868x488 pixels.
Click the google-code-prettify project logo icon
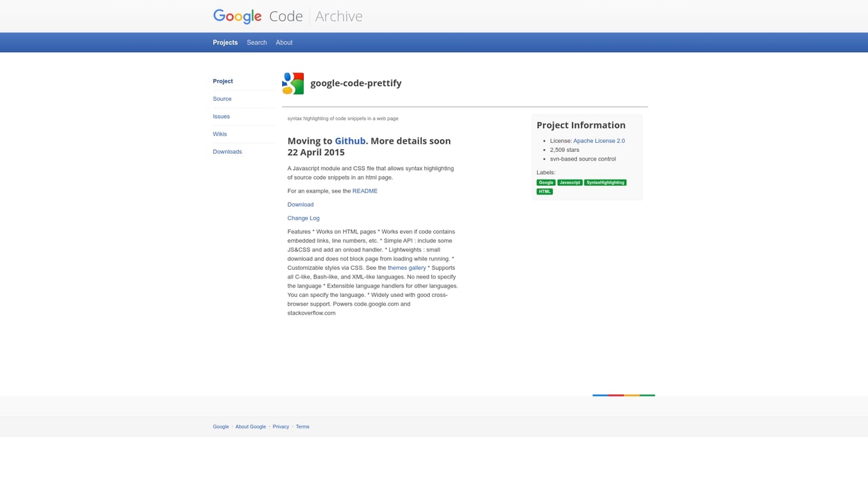pyautogui.click(x=292, y=83)
